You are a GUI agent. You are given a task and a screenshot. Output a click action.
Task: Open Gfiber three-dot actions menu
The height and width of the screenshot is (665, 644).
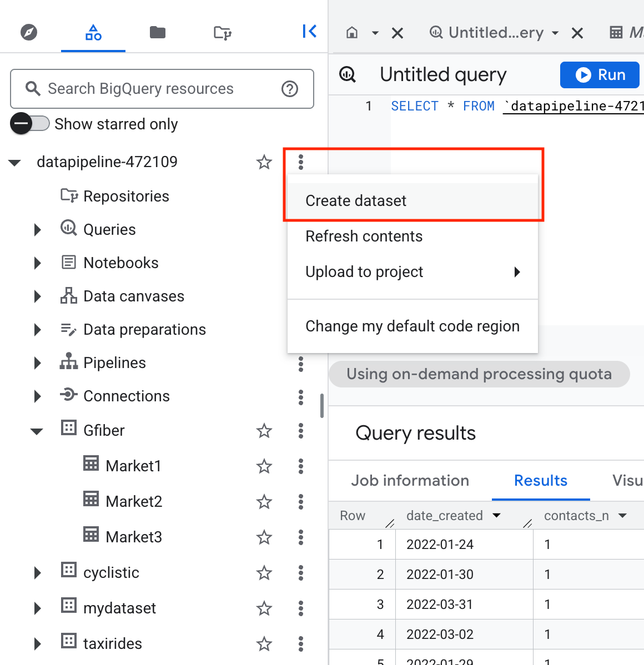(x=301, y=431)
